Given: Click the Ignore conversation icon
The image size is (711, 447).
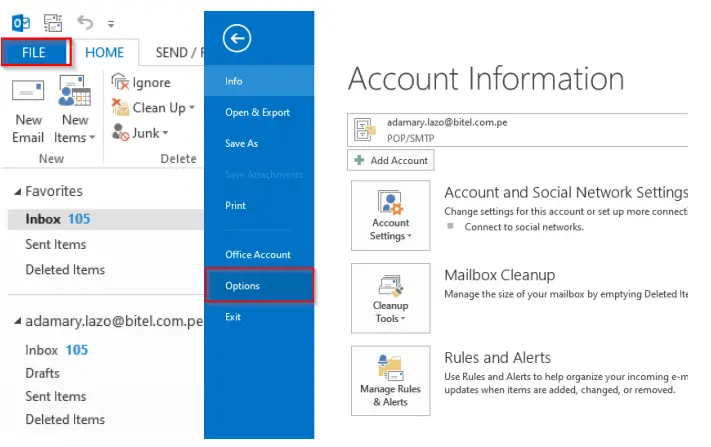Looking at the screenshot, I should click(x=121, y=83).
